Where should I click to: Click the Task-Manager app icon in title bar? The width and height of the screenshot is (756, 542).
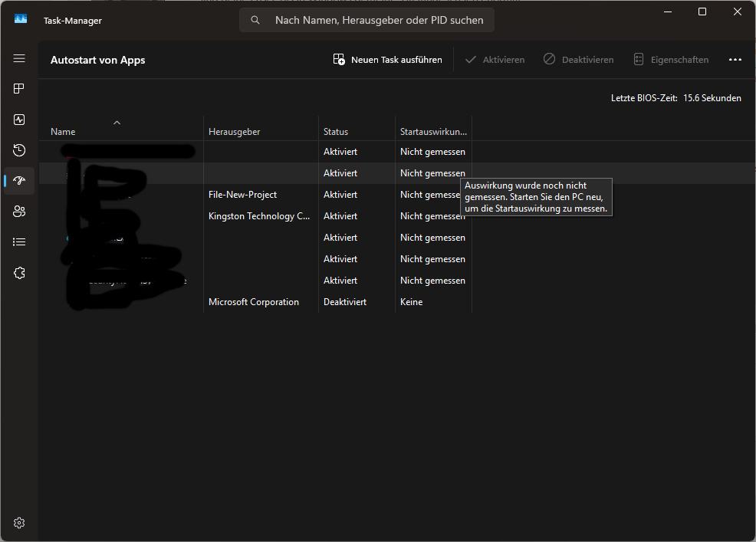(21, 19)
